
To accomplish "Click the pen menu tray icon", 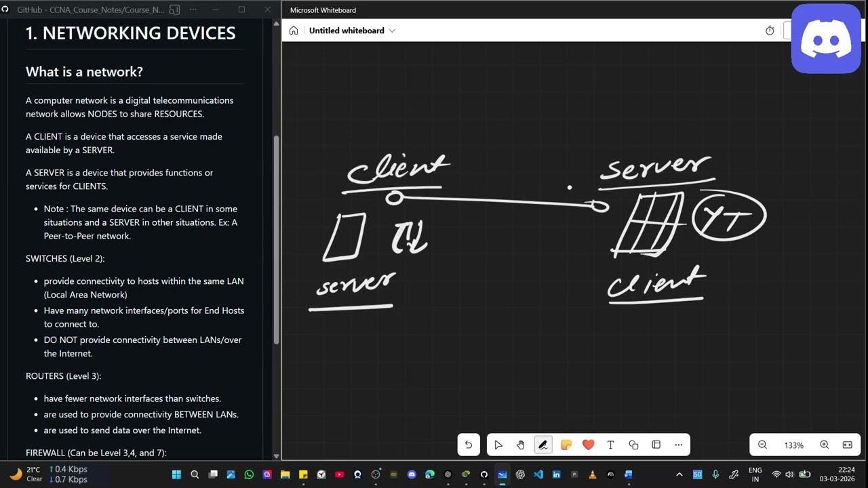I will click(x=734, y=474).
